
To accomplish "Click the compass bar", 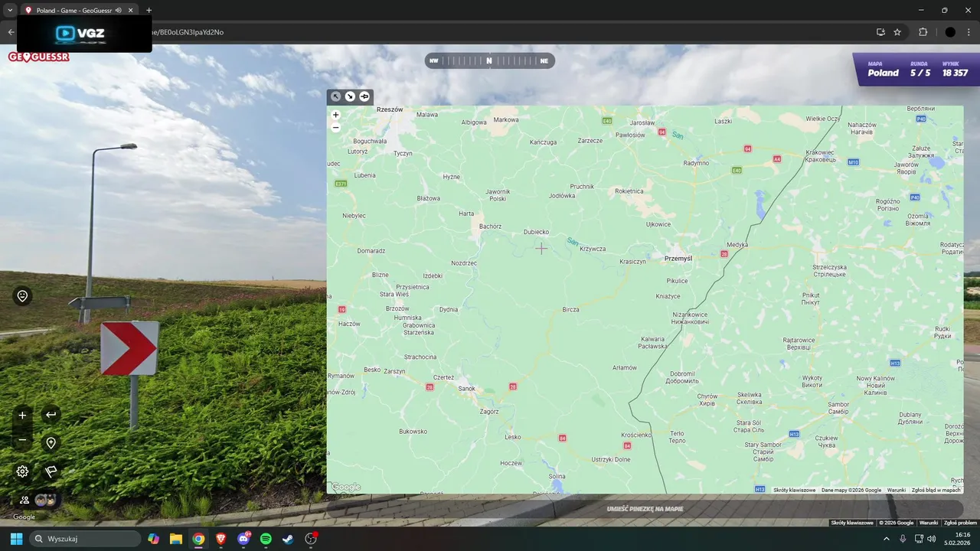I will click(489, 60).
